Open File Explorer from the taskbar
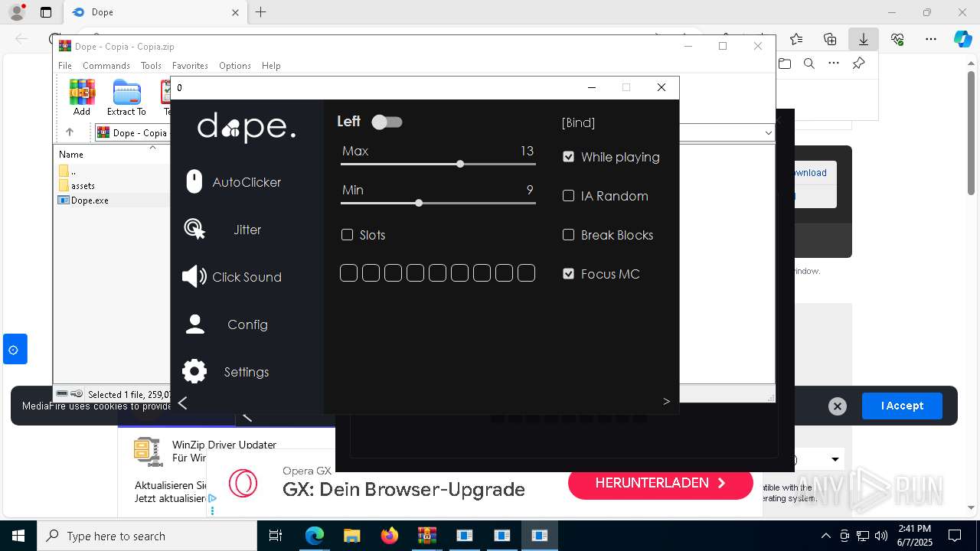 point(351,536)
